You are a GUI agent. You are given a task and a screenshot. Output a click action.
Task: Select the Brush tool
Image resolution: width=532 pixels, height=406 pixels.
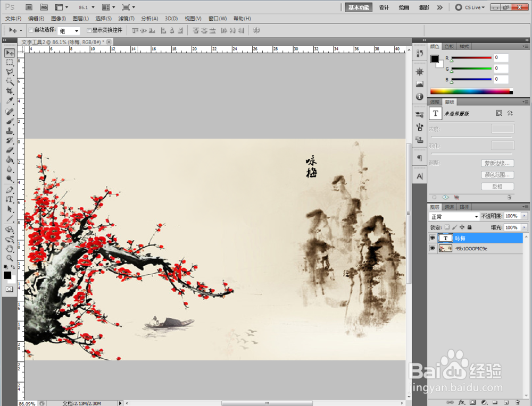point(10,121)
